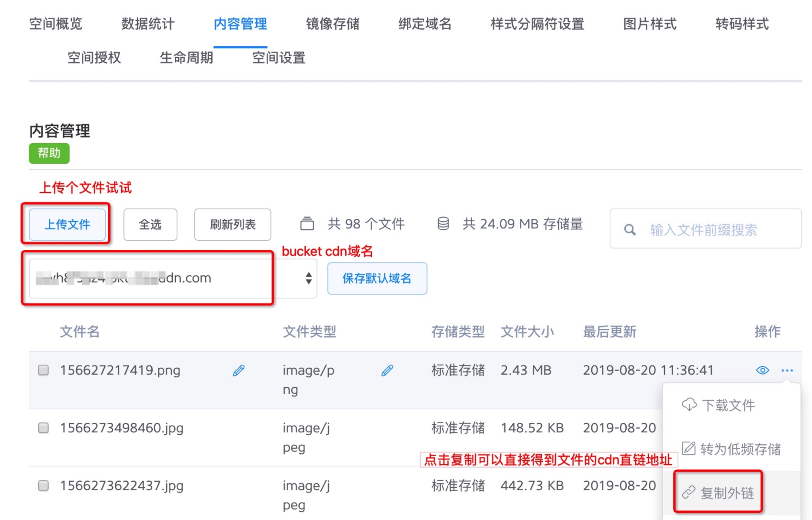The image size is (812, 520).
Task: Click the 2.43 MB size cell
Action: click(x=526, y=370)
